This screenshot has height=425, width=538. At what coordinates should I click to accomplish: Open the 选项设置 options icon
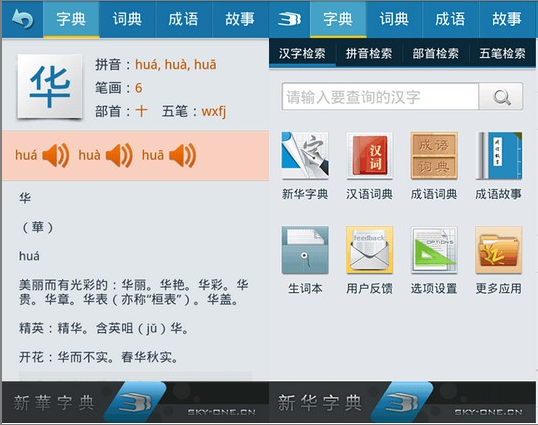434,250
